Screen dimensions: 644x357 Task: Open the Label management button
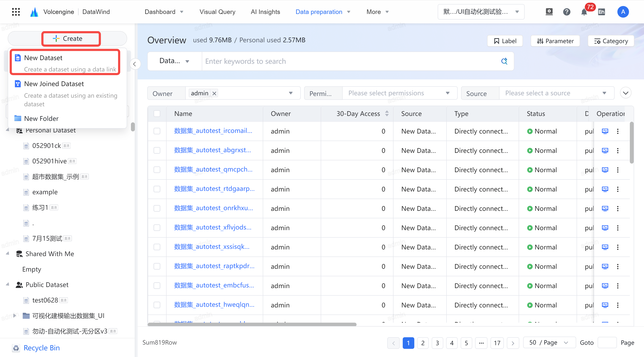pyautogui.click(x=505, y=41)
